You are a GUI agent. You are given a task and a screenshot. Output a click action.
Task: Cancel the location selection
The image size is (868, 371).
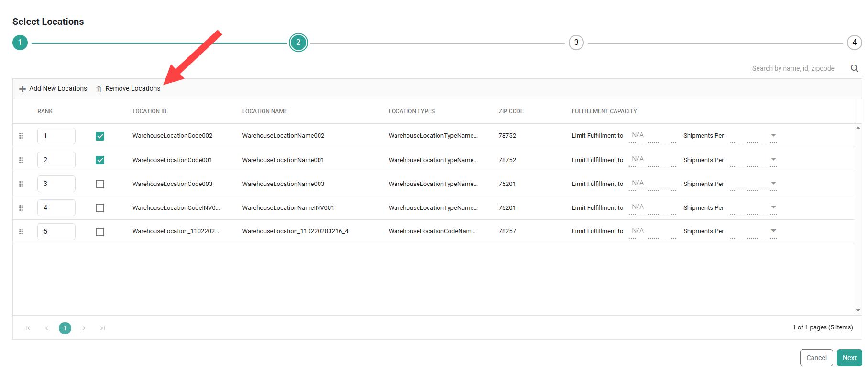pyautogui.click(x=817, y=358)
